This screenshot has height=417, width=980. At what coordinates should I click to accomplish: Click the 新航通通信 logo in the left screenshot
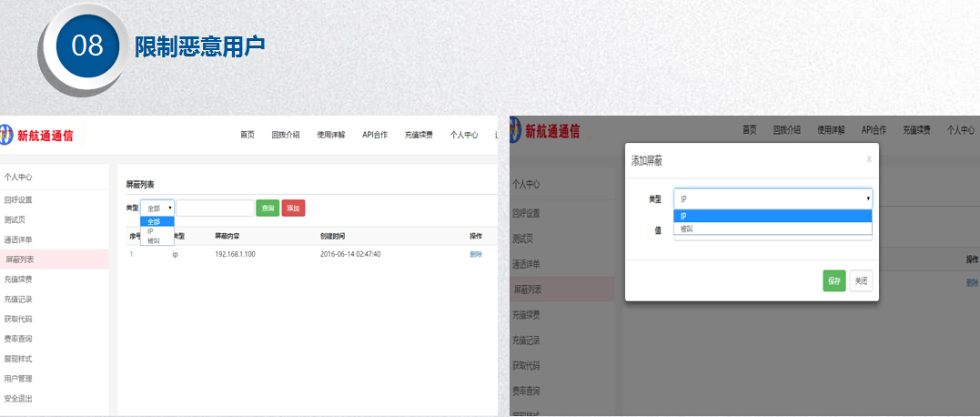(38, 136)
